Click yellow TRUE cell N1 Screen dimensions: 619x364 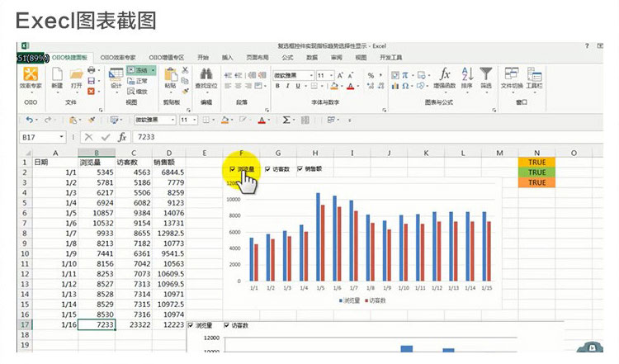tap(536, 163)
